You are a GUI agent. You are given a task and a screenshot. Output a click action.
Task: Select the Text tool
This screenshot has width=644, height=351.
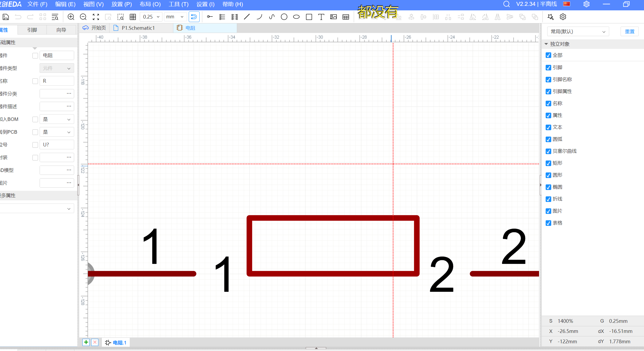tap(321, 17)
